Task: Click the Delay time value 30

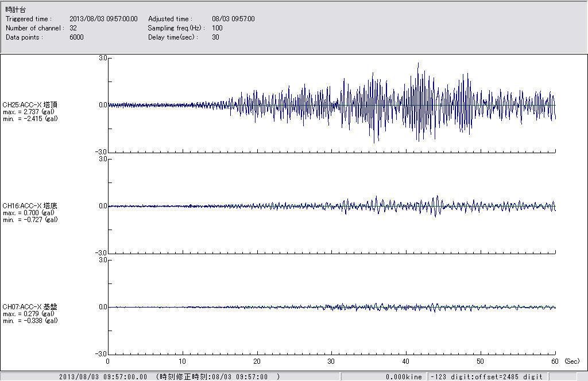Action: coord(215,37)
